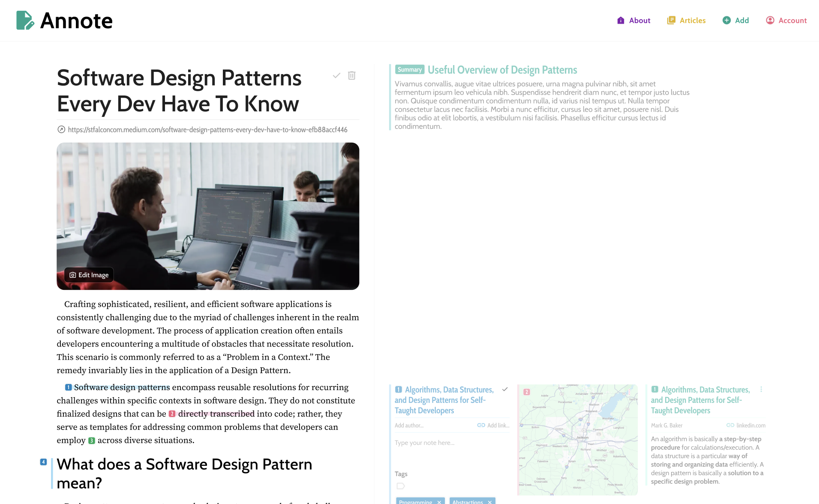Click the 'Type your note here' area
The width and height of the screenshot is (819, 504).
pyautogui.click(x=452, y=450)
